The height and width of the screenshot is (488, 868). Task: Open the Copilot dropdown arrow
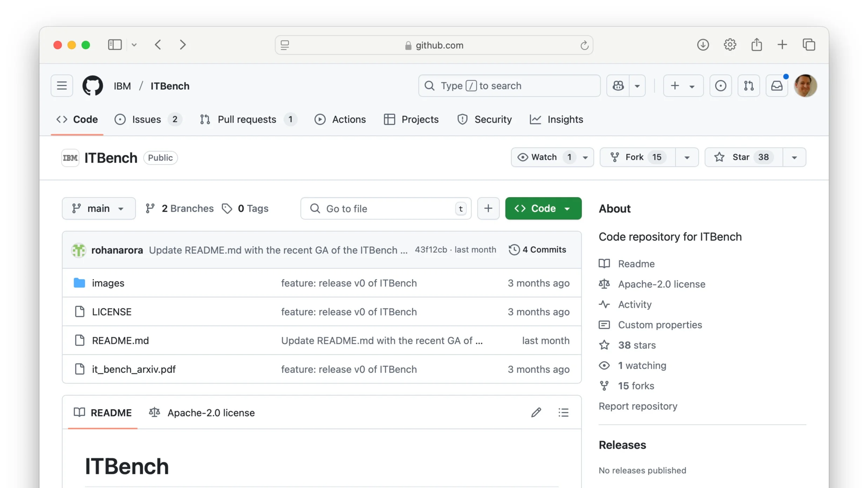click(x=637, y=86)
